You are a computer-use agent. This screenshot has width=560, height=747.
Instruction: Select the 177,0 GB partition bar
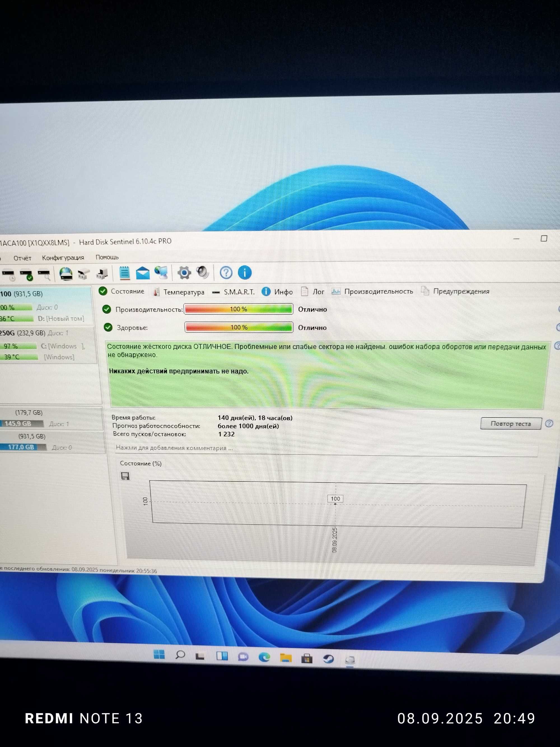coord(23,447)
